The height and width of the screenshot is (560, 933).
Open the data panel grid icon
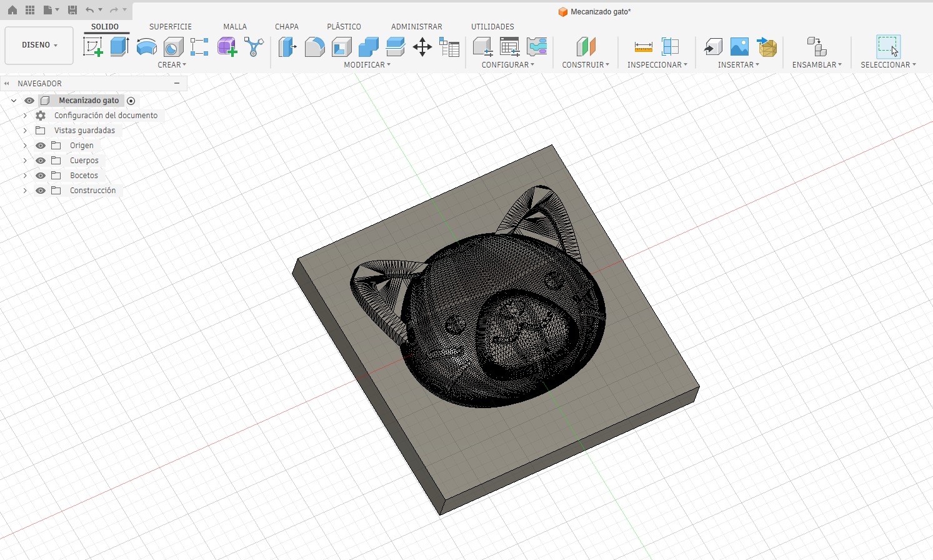[x=30, y=10]
